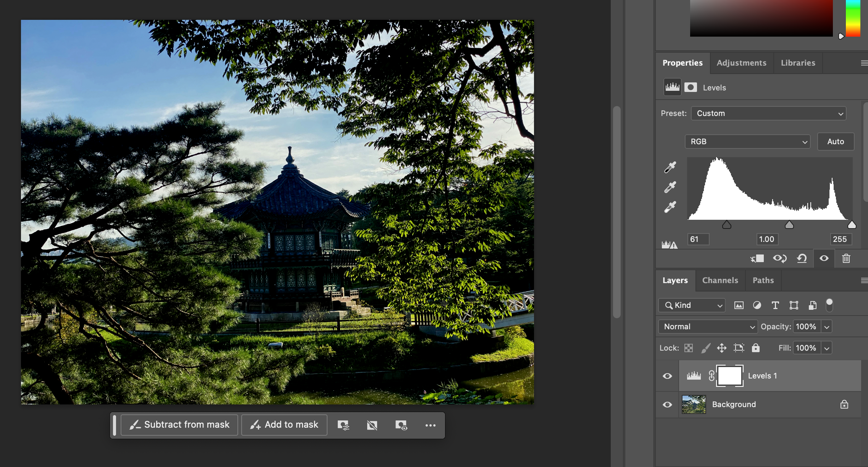Hide the Levels 1 layer
The image size is (868, 467).
pos(667,376)
